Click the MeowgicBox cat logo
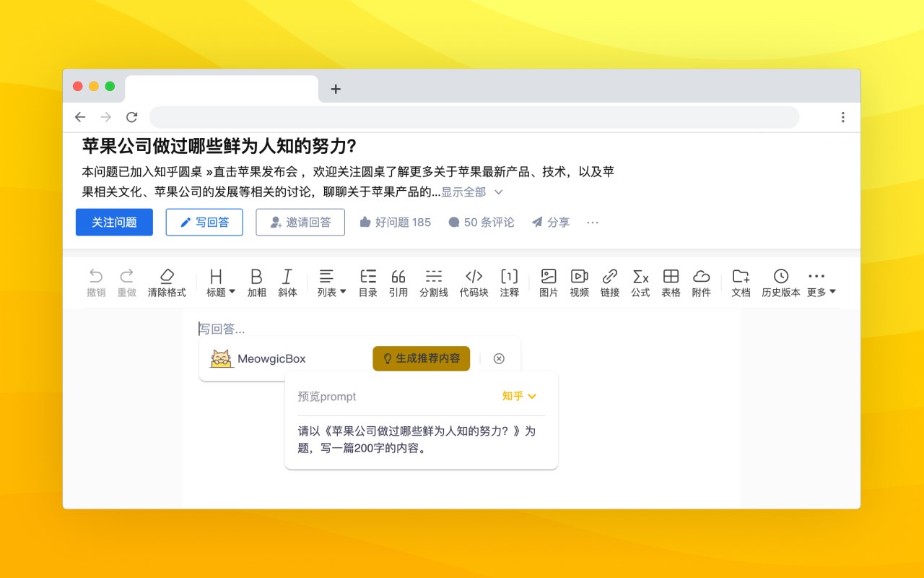 coord(222,358)
